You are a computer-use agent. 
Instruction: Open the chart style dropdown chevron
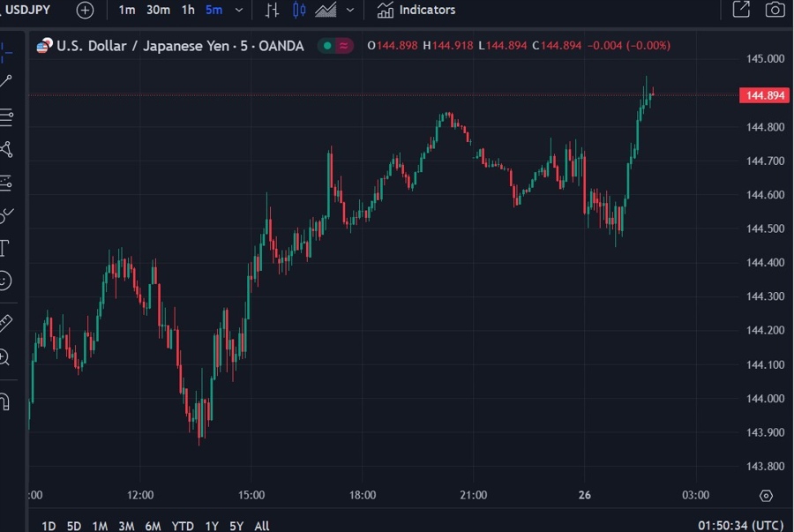point(349,10)
